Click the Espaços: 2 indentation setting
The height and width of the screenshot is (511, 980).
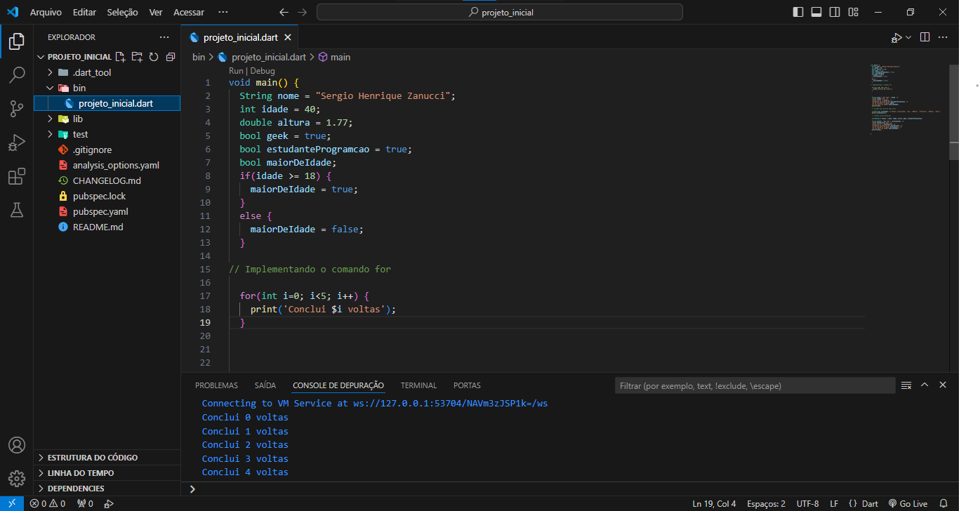tap(766, 503)
